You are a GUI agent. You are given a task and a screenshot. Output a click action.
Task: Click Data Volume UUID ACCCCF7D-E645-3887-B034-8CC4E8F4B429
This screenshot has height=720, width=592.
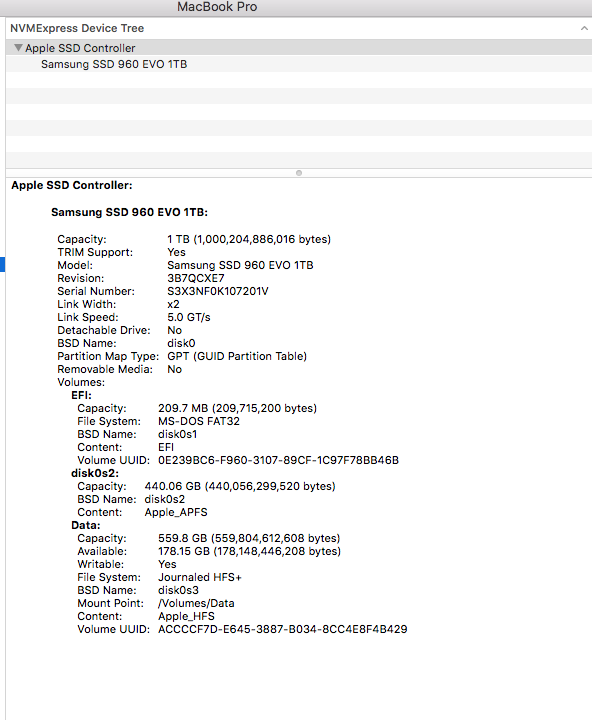[283, 630]
